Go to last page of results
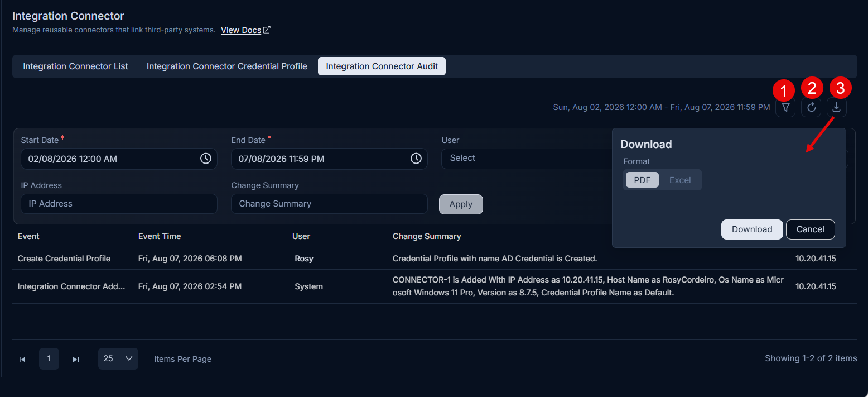This screenshot has width=868, height=397. (x=76, y=359)
